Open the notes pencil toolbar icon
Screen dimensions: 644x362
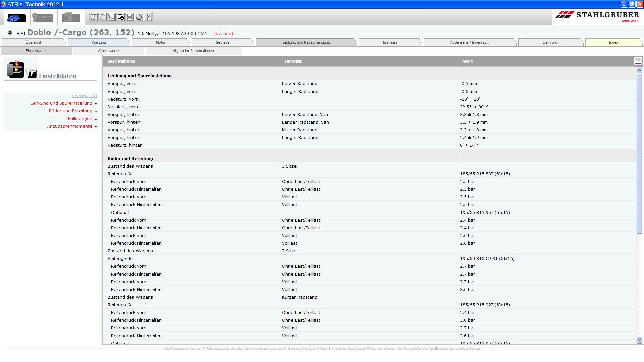(x=111, y=17)
